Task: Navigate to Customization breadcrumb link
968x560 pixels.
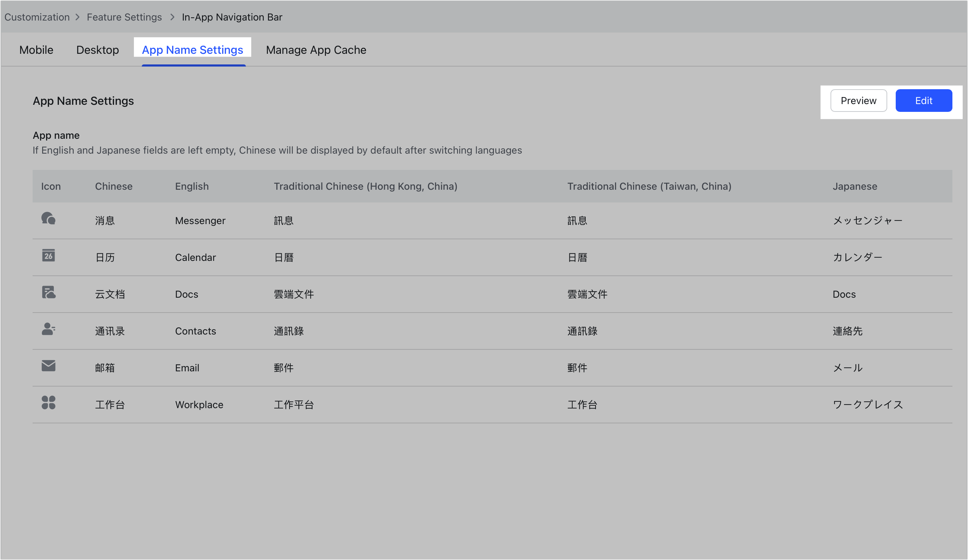Action: point(37,17)
